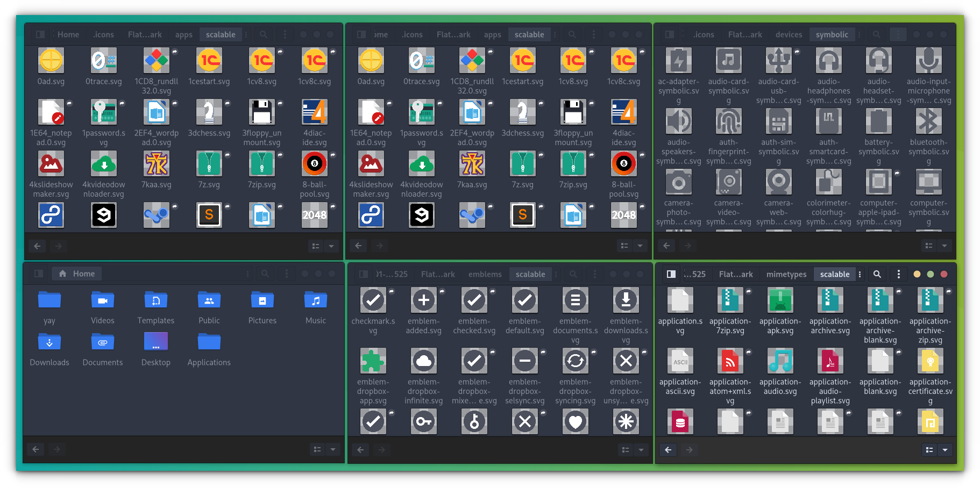Screen dimensions: 980x488
Task: Go to devices breadcrumb segment
Action: click(x=789, y=34)
